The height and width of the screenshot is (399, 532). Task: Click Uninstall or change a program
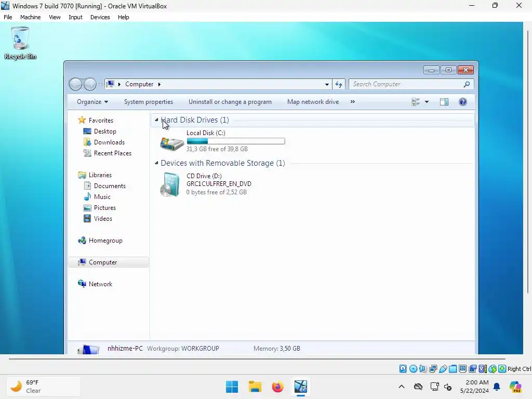pos(230,102)
